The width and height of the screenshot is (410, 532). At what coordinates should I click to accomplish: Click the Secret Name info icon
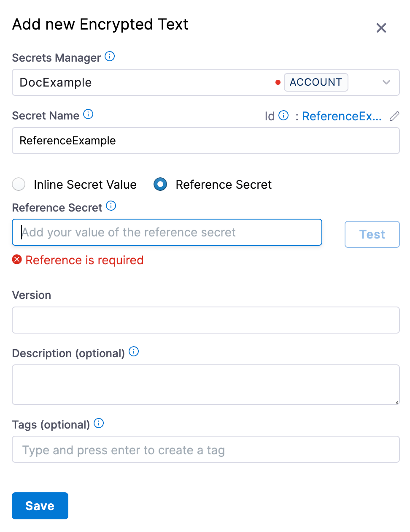tap(88, 114)
